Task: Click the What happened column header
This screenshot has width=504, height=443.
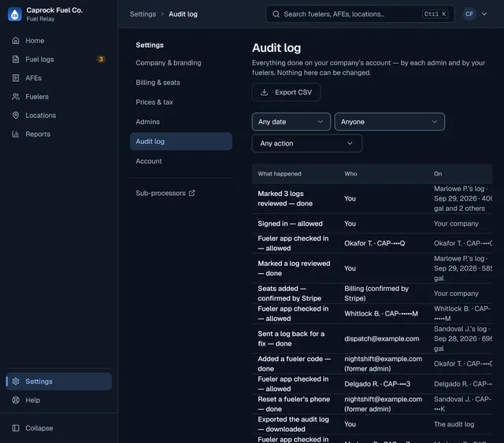Action: pyautogui.click(x=280, y=174)
